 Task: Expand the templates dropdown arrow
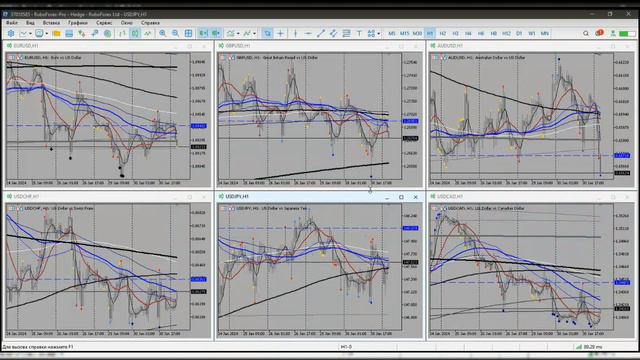pyautogui.click(x=254, y=33)
